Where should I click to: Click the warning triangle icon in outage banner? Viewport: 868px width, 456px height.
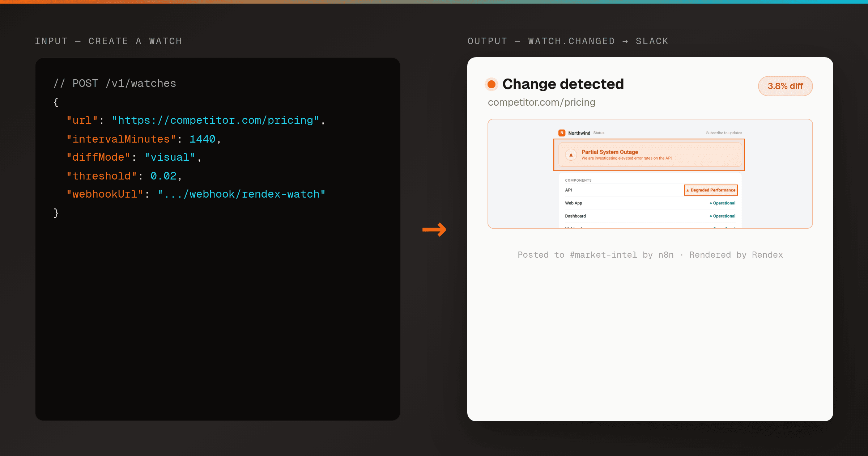tap(571, 155)
